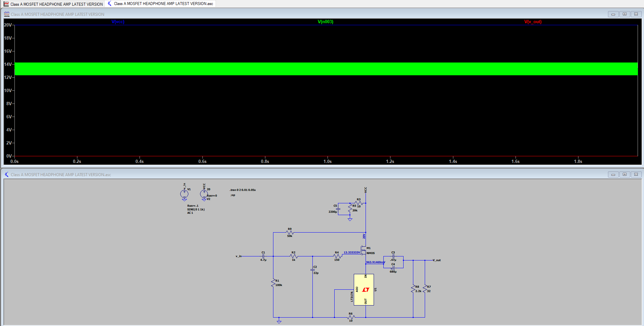
Task: Minimize the waveform plot window
Action: [613, 14]
